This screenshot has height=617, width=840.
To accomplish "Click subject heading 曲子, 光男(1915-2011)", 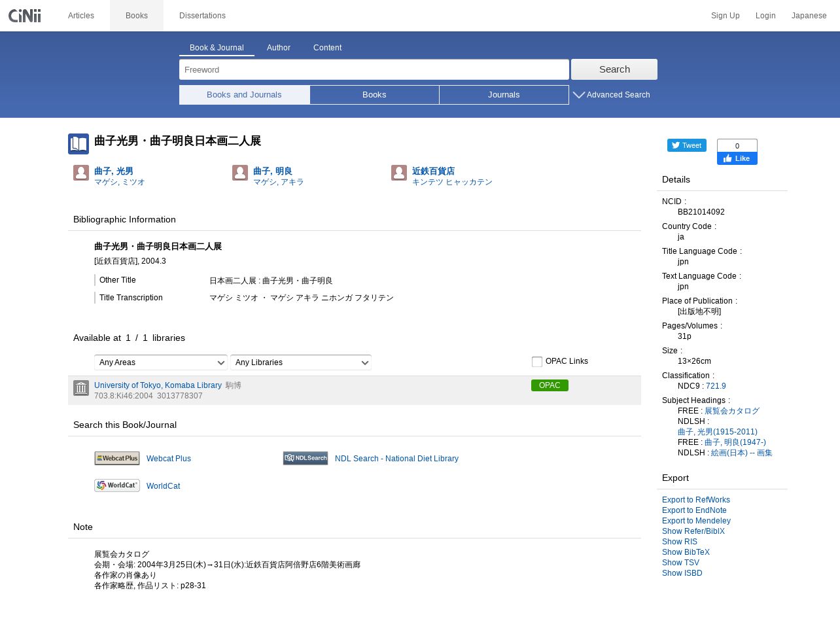I will click(718, 432).
